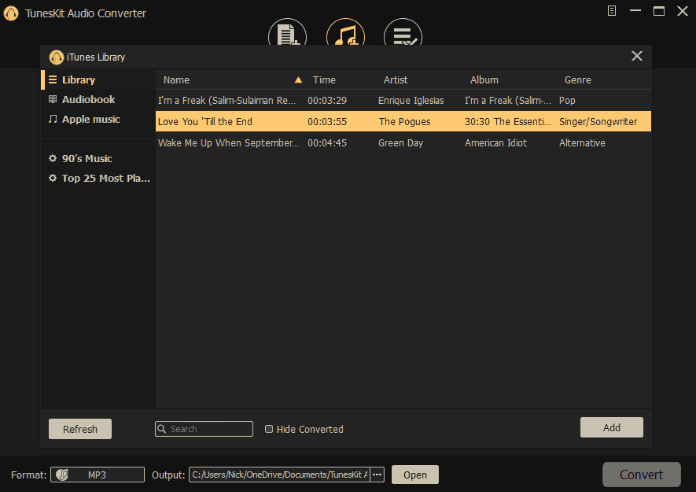Open the TunesKit menu icon in title bar
This screenshot has height=492, width=696.
(x=612, y=11)
